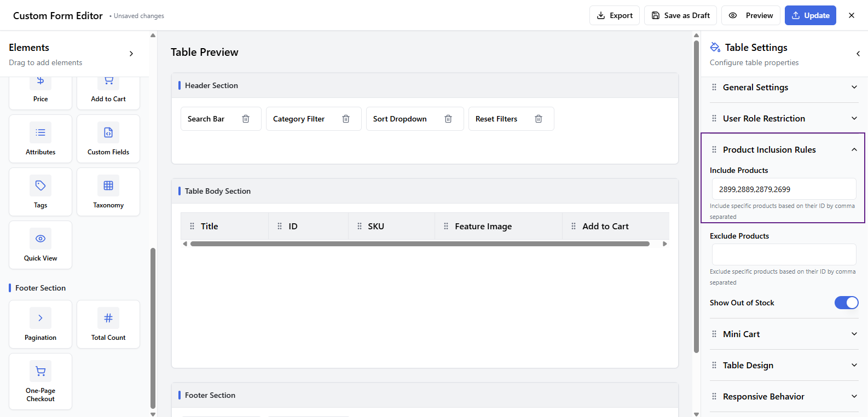This screenshot has height=417, width=868.
Task: Delete the Search Bar element
Action: coord(246,119)
